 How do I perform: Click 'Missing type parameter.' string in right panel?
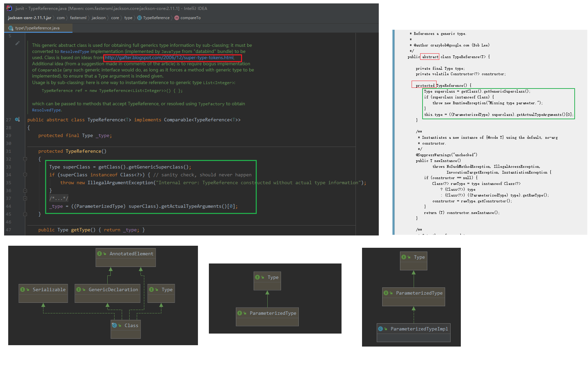tap(514, 103)
